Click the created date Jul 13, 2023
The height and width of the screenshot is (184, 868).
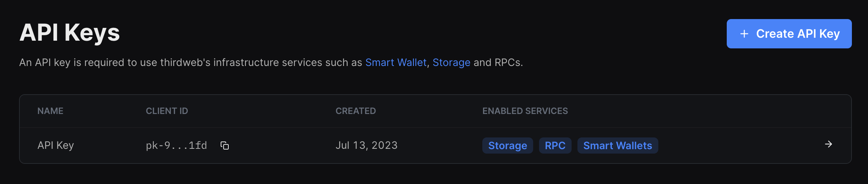[x=366, y=146]
